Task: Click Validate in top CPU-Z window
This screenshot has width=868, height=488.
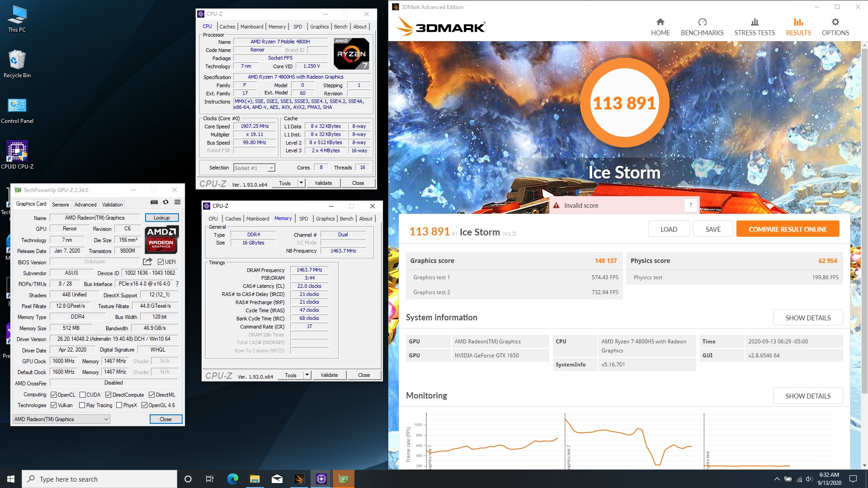Action: pyautogui.click(x=323, y=183)
